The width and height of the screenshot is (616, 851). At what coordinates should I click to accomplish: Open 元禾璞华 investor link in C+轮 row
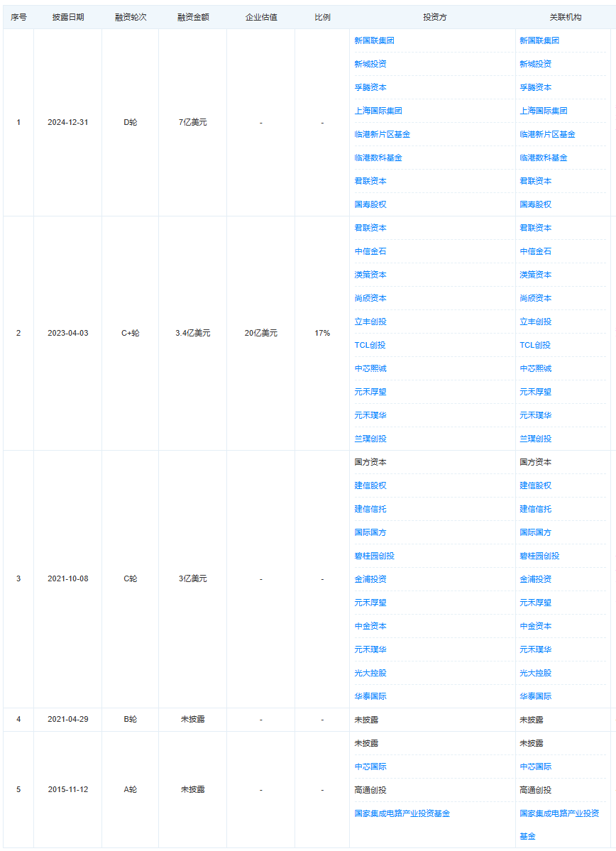pos(370,415)
